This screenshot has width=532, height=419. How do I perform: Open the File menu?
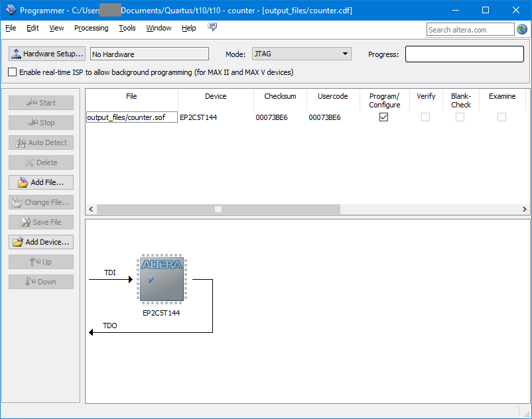pos(11,28)
